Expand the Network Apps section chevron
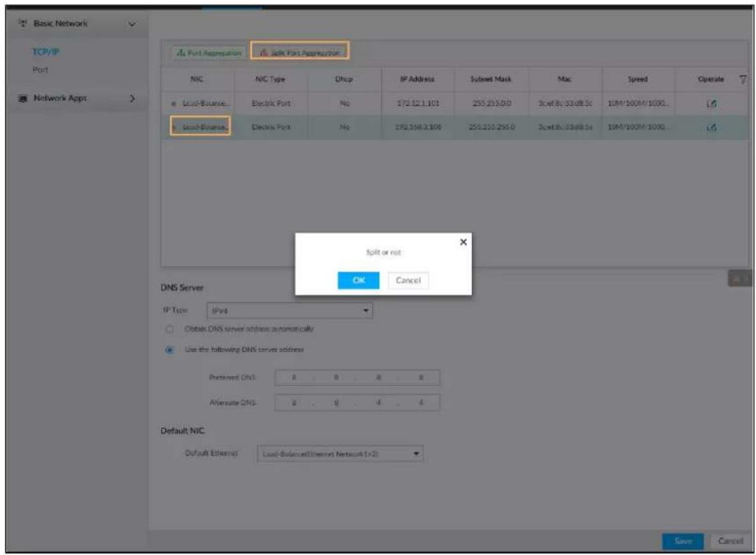This screenshot has height=555, width=756. (x=132, y=98)
